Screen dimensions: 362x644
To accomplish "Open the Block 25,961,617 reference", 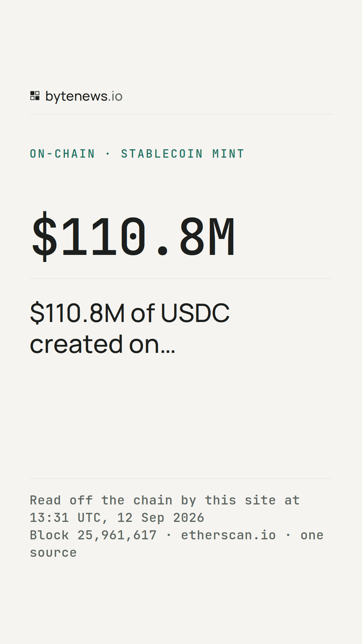I will (x=93, y=535).
